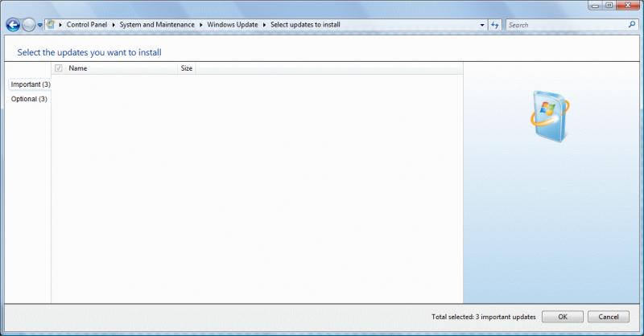Image resolution: width=644 pixels, height=336 pixels.
Task: Go back with the Back arrow button
Action: 13,25
